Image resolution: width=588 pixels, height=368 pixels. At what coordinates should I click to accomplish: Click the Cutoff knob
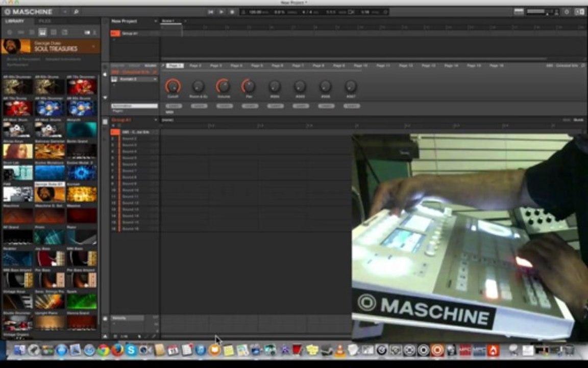tap(173, 86)
